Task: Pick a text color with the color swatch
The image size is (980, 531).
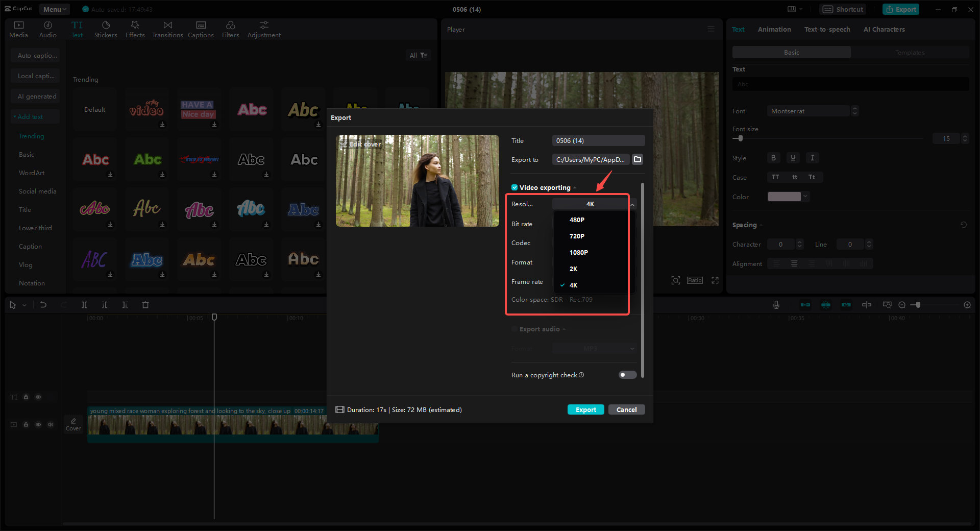Action: click(x=785, y=196)
